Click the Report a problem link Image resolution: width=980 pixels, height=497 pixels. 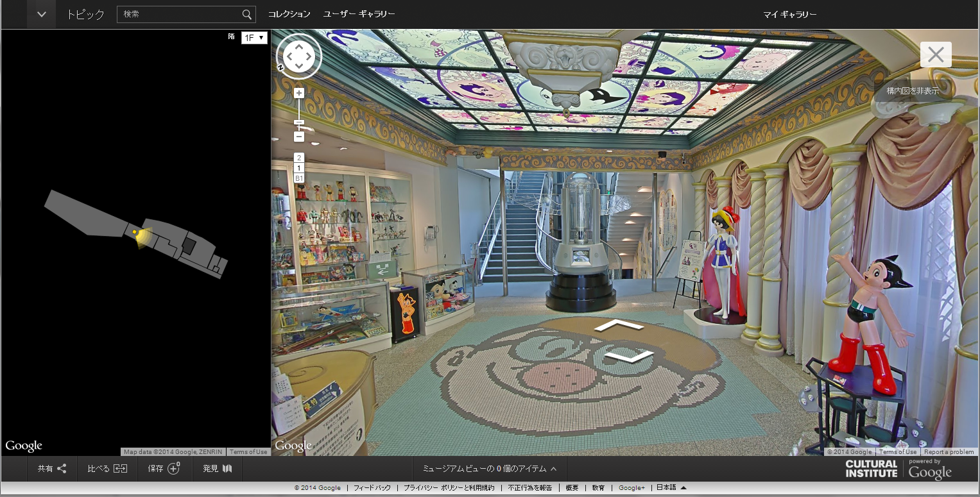(x=949, y=452)
